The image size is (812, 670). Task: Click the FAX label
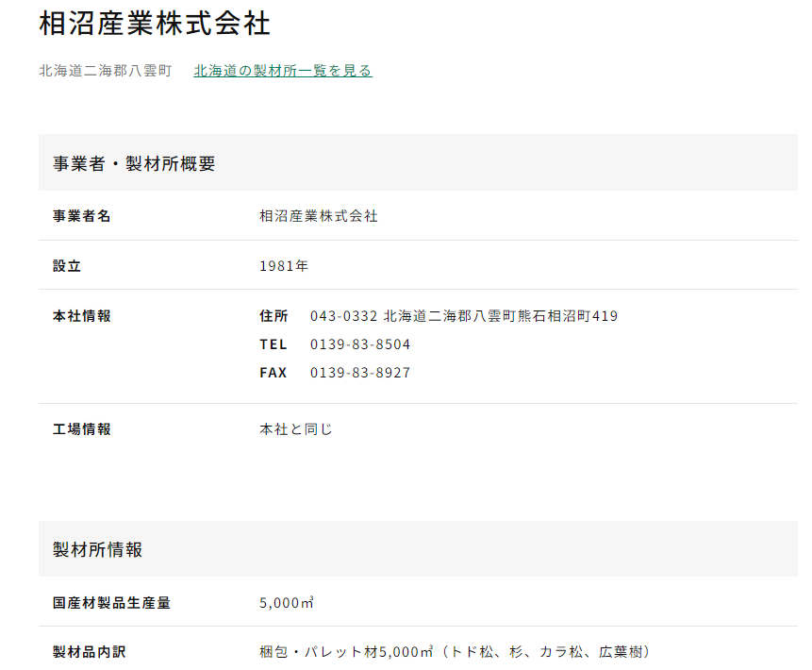click(273, 373)
